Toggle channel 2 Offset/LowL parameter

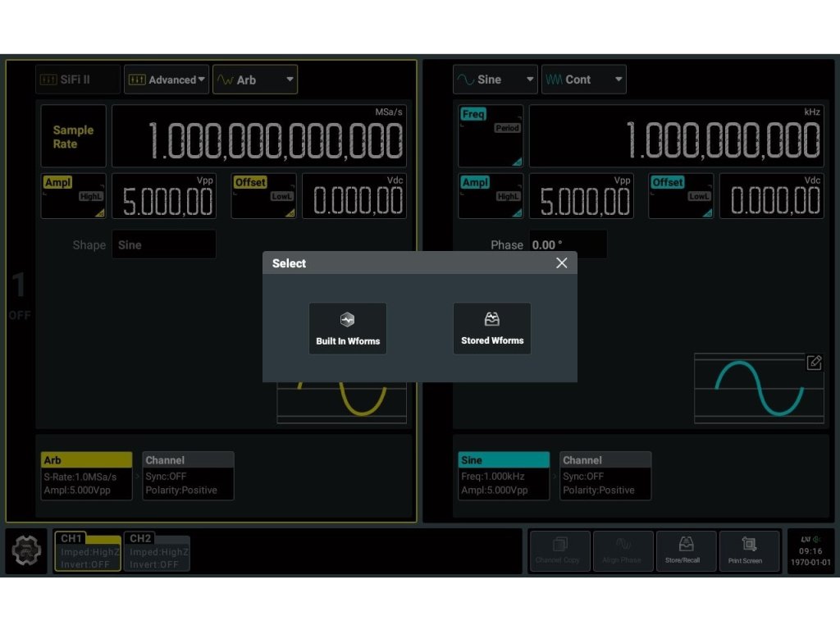(x=680, y=196)
